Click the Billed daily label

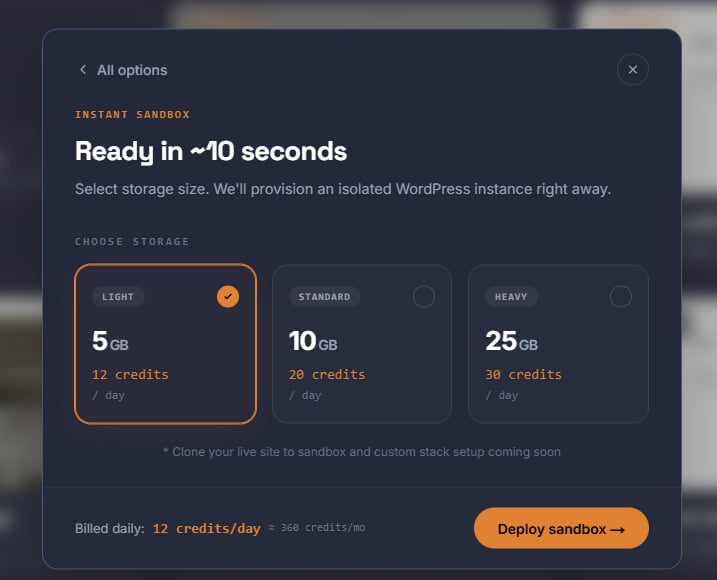click(110, 529)
